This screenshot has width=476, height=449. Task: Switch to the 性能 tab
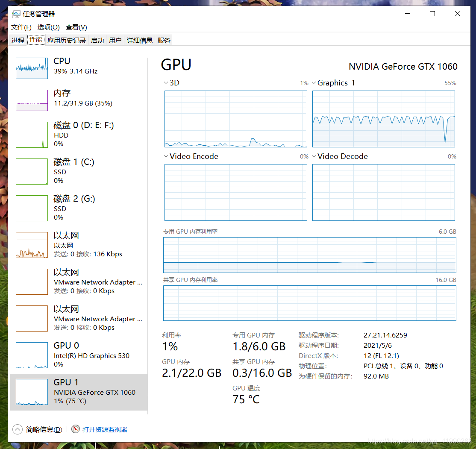click(x=36, y=40)
